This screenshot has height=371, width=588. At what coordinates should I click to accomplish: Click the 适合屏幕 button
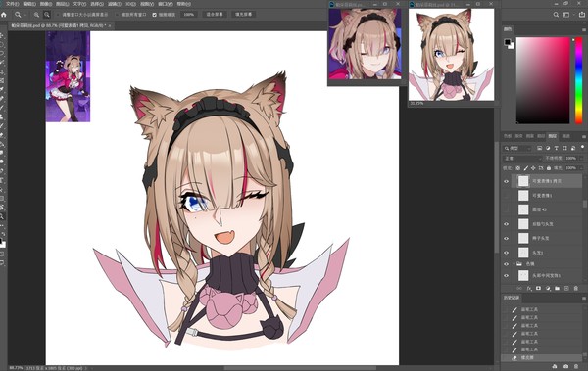click(215, 15)
